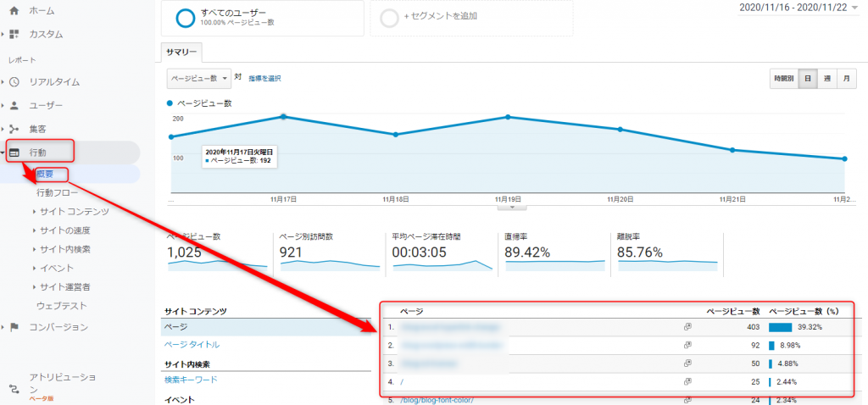Click the Acquisition (集客) branch icon
Screen dimensions: 868x405
pos(14,129)
